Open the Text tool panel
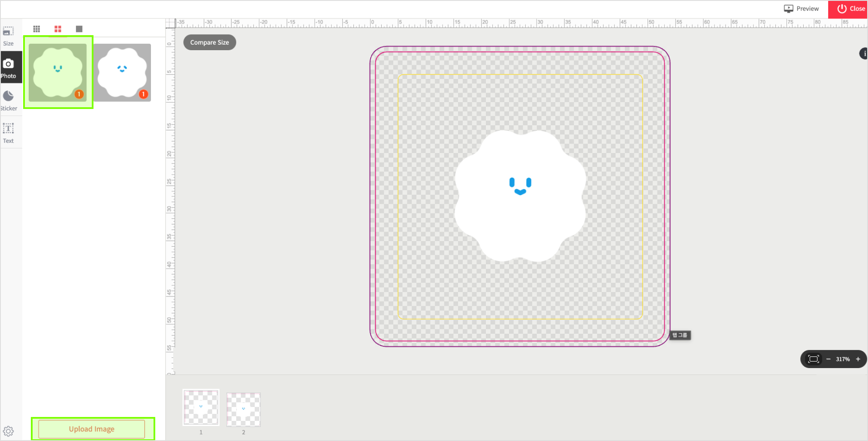 (x=9, y=133)
